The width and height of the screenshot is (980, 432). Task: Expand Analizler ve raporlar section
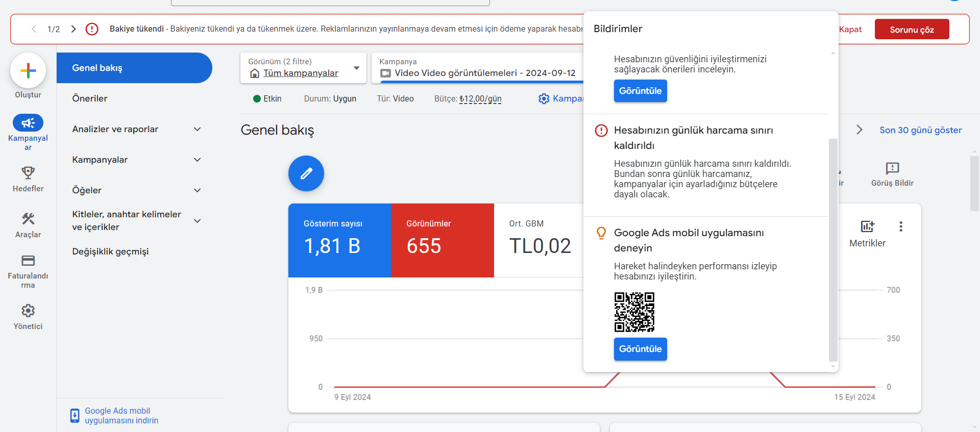[198, 129]
